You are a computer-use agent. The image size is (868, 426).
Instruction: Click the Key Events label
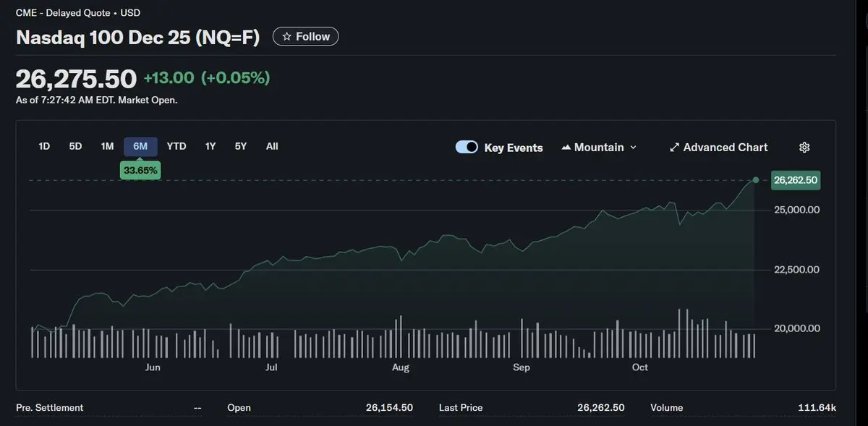514,148
